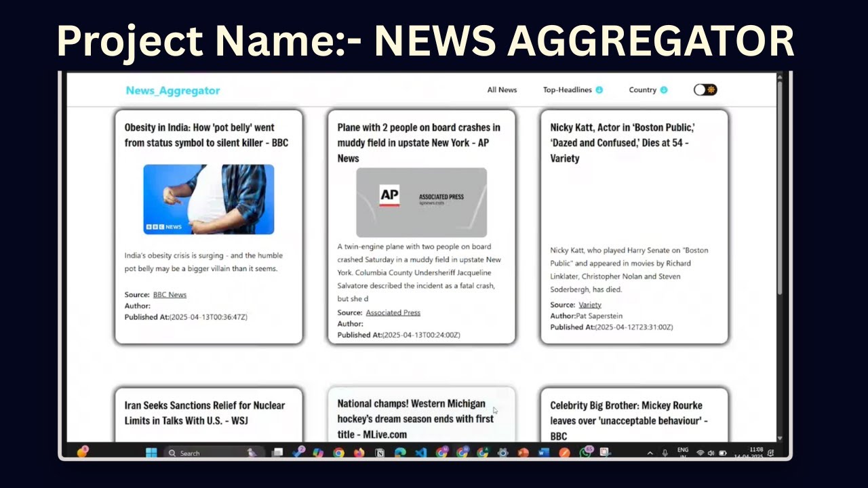
Task: Open Google Chrome from the taskbar
Action: [x=338, y=452]
